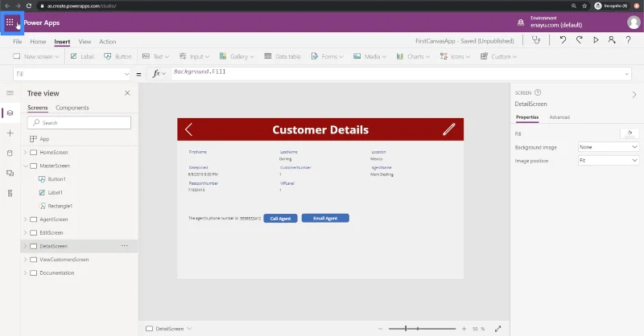
Task: Open the New screen dropdown
Action: point(36,56)
